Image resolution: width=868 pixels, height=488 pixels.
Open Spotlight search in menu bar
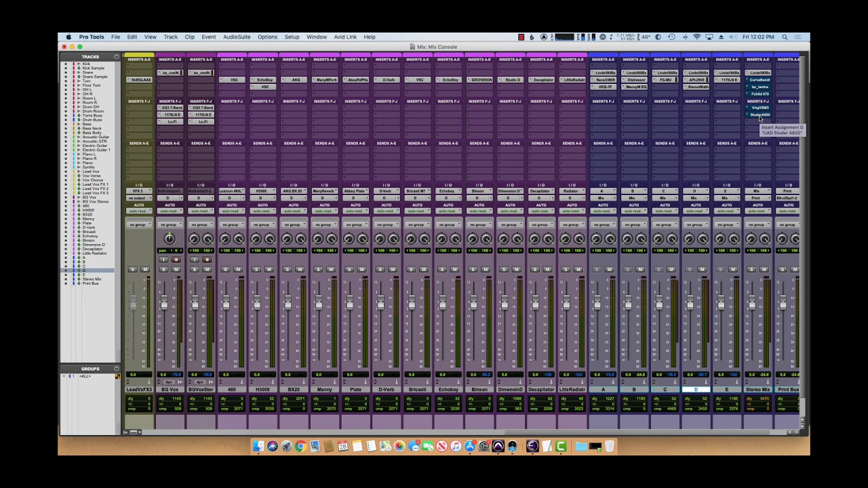click(785, 37)
